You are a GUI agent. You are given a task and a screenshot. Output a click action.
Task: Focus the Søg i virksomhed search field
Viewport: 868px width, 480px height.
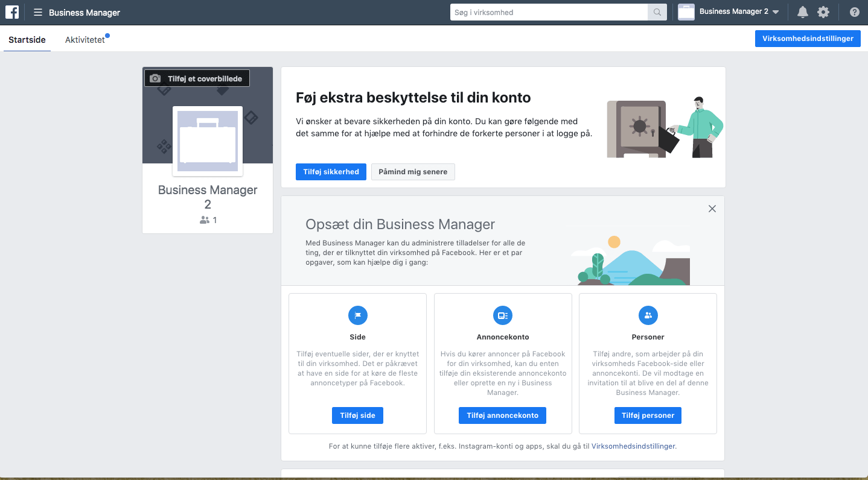[x=549, y=12]
